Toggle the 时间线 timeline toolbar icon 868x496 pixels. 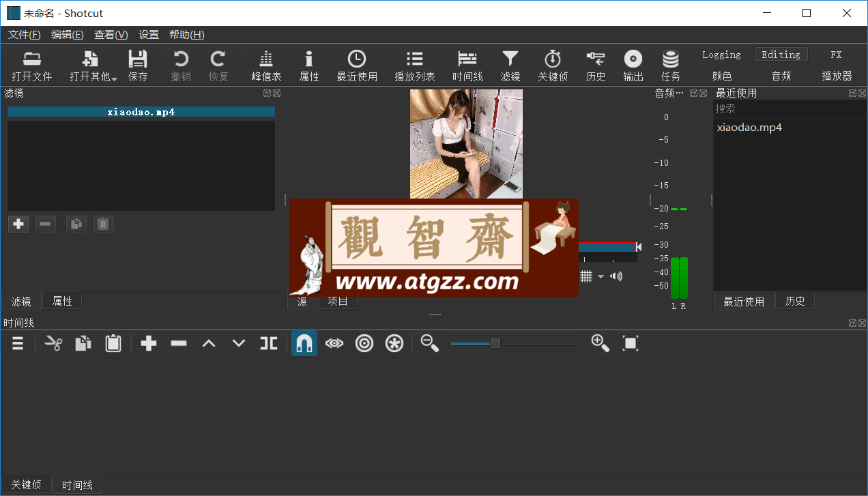[x=467, y=66]
